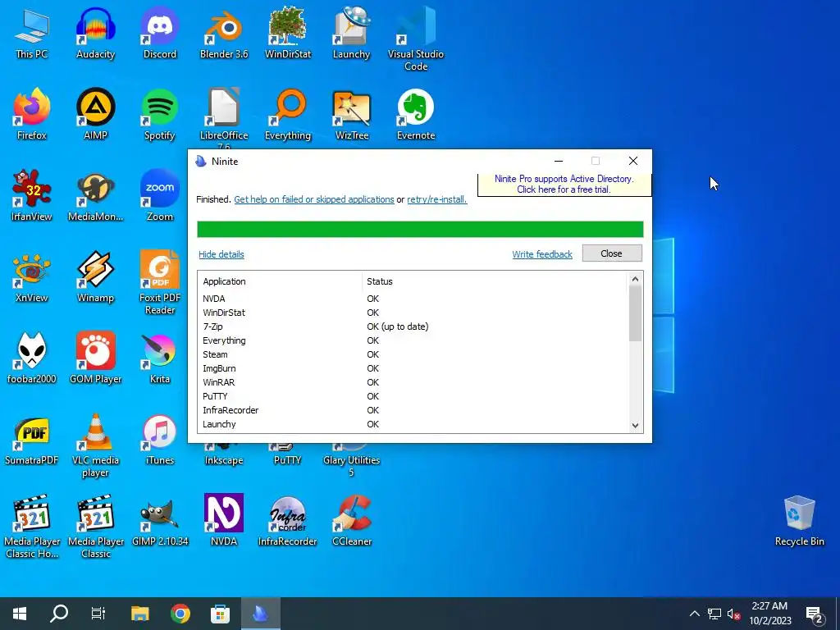Open Task View on the taskbar
This screenshot has height=630, width=840.
tap(98, 614)
